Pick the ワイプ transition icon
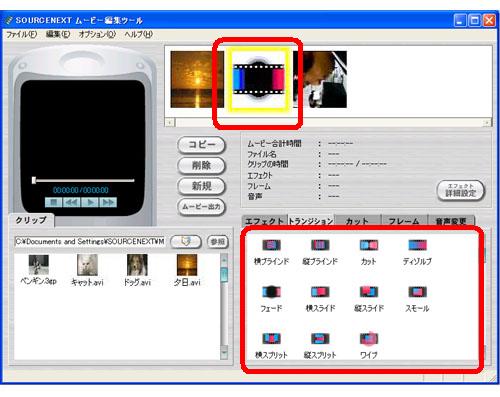The image size is (500, 397). pyautogui.click(x=369, y=339)
